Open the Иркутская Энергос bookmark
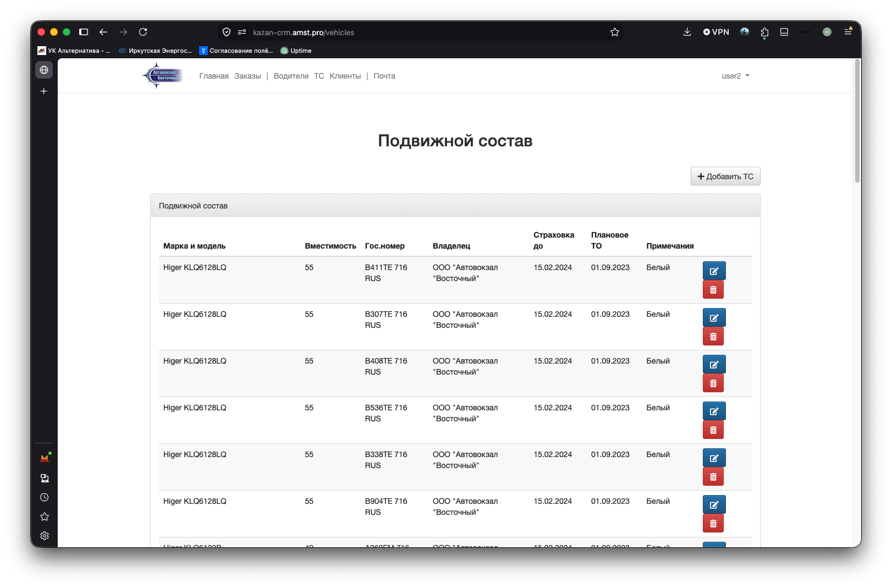The height and width of the screenshot is (588, 892). tap(156, 51)
